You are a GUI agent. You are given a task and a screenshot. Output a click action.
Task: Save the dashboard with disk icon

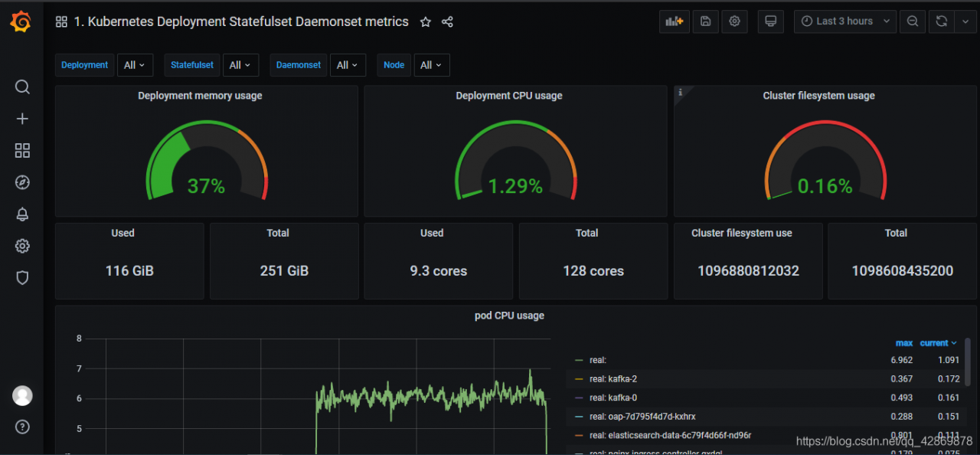click(705, 21)
